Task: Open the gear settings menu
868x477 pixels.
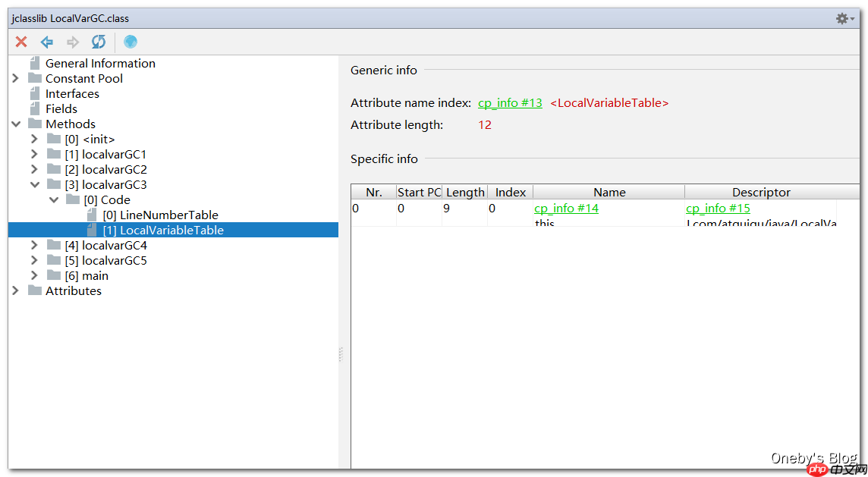Action: (844, 18)
